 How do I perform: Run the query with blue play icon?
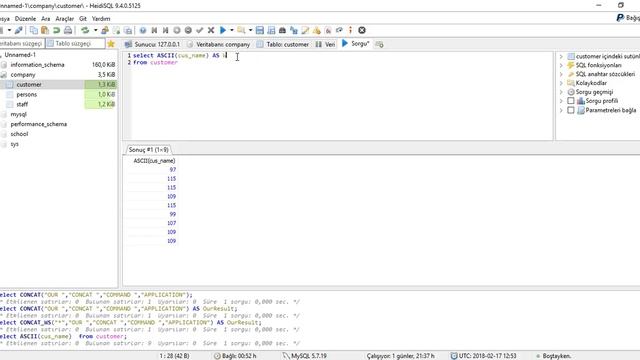pos(223,30)
